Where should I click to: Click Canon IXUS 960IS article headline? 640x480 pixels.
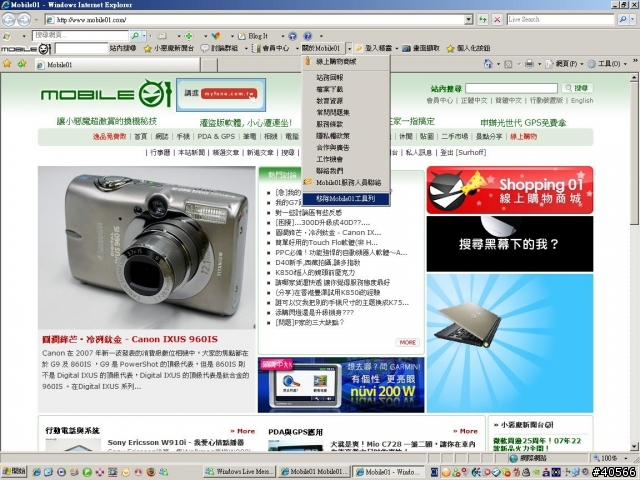[x=130, y=339]
